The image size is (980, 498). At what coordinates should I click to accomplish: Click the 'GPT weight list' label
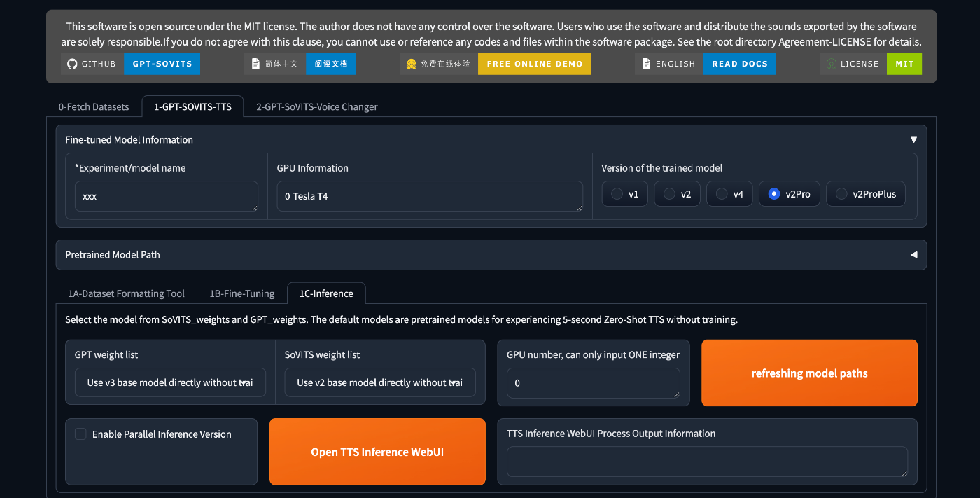[x=106, y=355]
